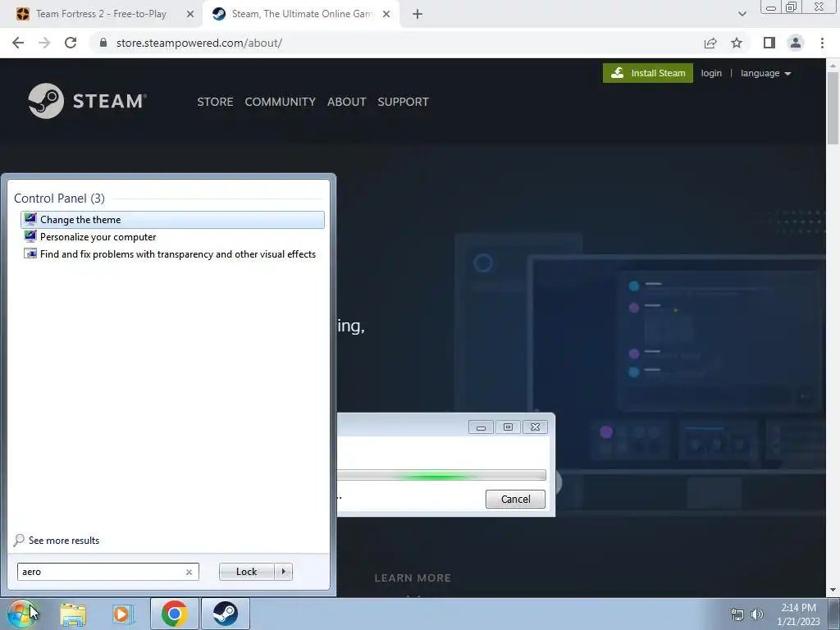This screenshot has height=630, width=840.
Task: Expand the language dropdown
Action: coord(765,73)
